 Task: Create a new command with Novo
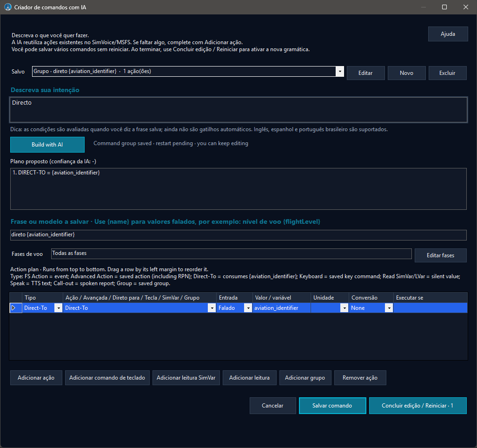click(x=406, y=73)
